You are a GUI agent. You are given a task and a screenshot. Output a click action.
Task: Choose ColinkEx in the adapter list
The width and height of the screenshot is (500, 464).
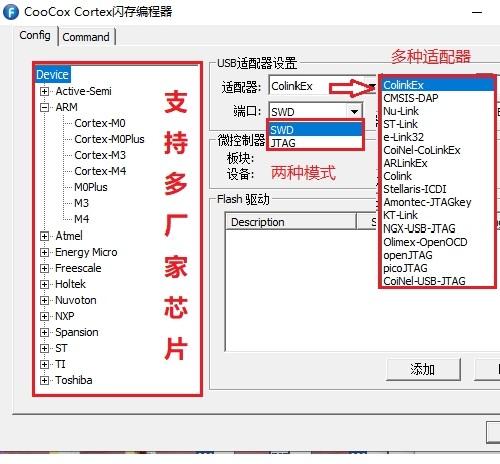pos(437,85)
